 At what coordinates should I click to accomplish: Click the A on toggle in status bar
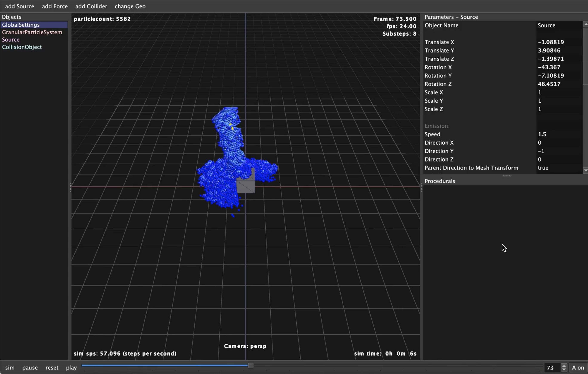(578, 367)
